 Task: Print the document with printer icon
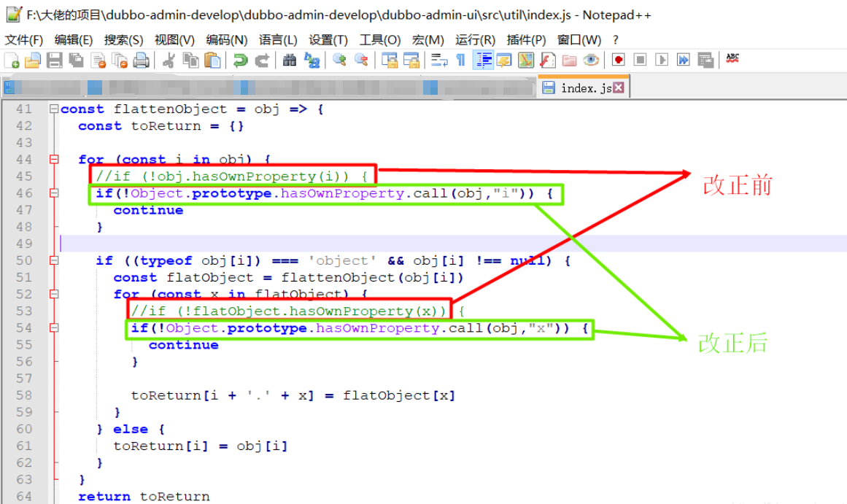tap(141, 60)
